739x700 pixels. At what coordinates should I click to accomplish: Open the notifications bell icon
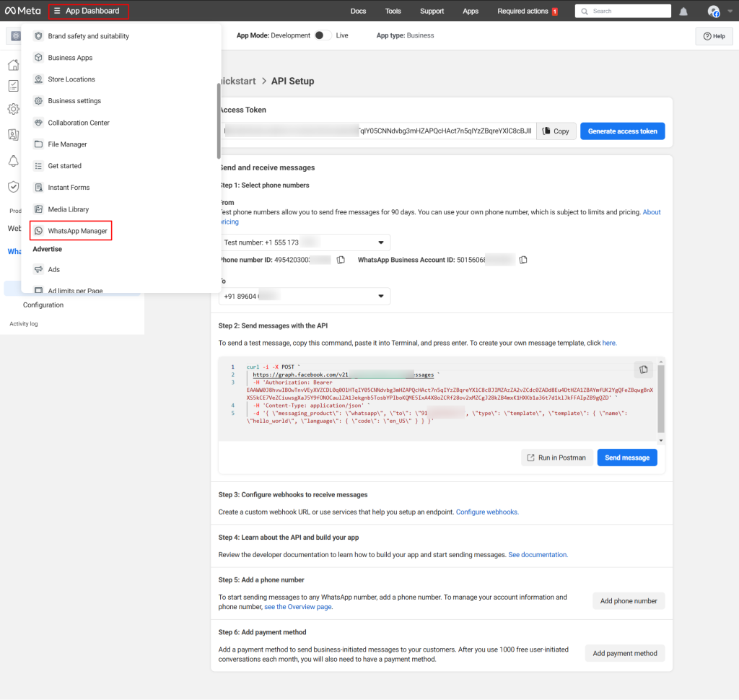pyautogui.click(x=683, y=12)
